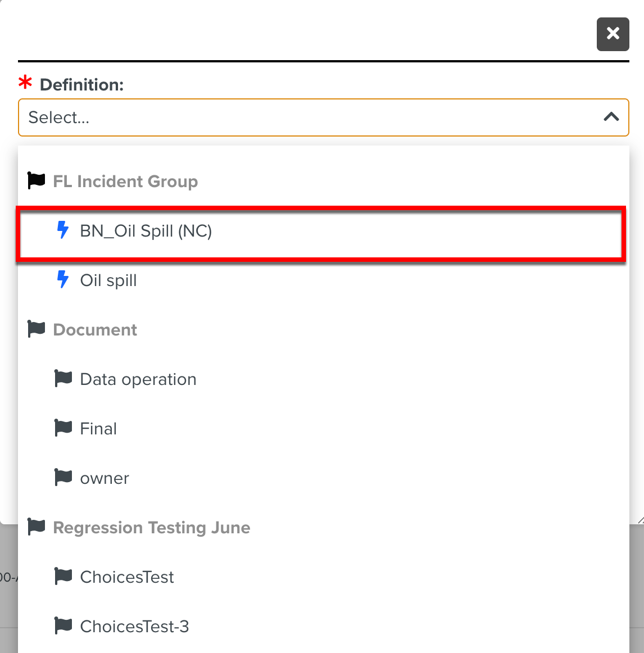
Task: Click the flag icon beside Data operation
Action: coord(64,379)
